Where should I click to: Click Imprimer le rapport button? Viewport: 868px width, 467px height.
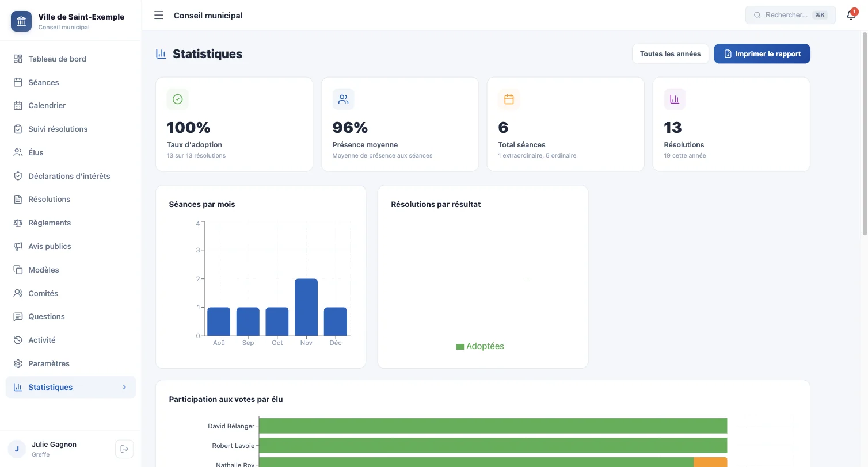click(762, 54)
